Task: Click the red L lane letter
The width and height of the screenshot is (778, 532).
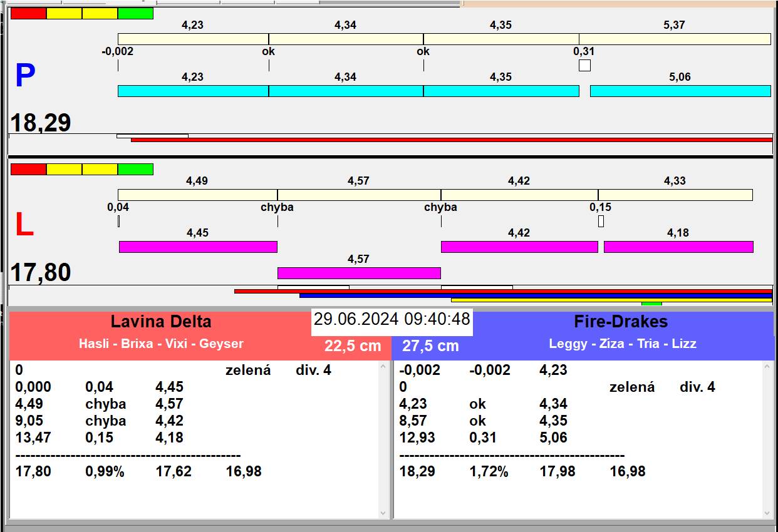Action: click(24, 225)
